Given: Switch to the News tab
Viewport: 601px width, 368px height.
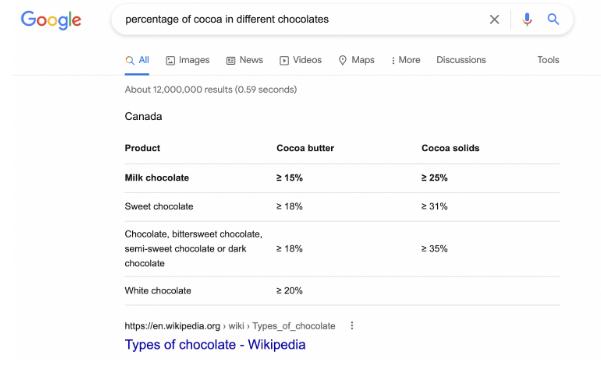Looking at the screenshot, I should 244,60.
